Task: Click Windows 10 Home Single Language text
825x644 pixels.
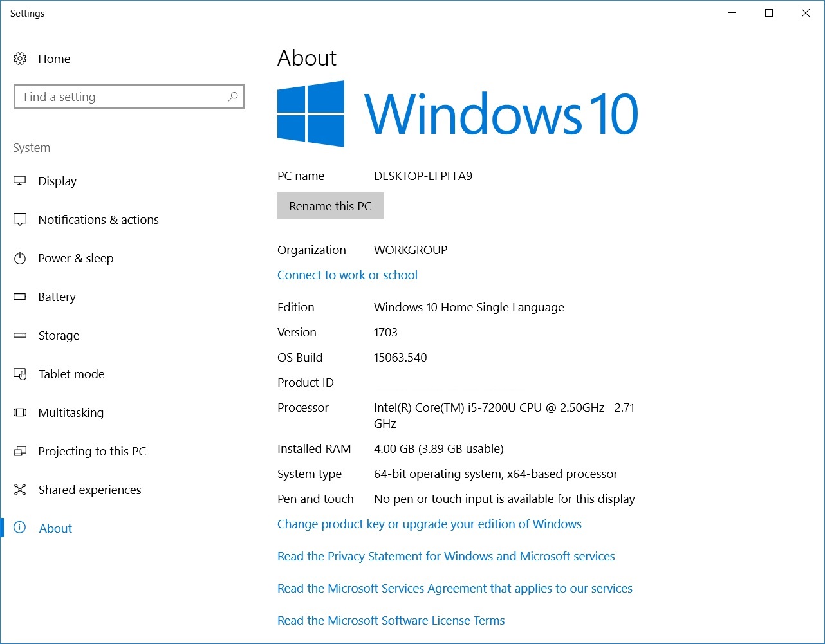Action: pyautogui.click(x=468, y=307)
